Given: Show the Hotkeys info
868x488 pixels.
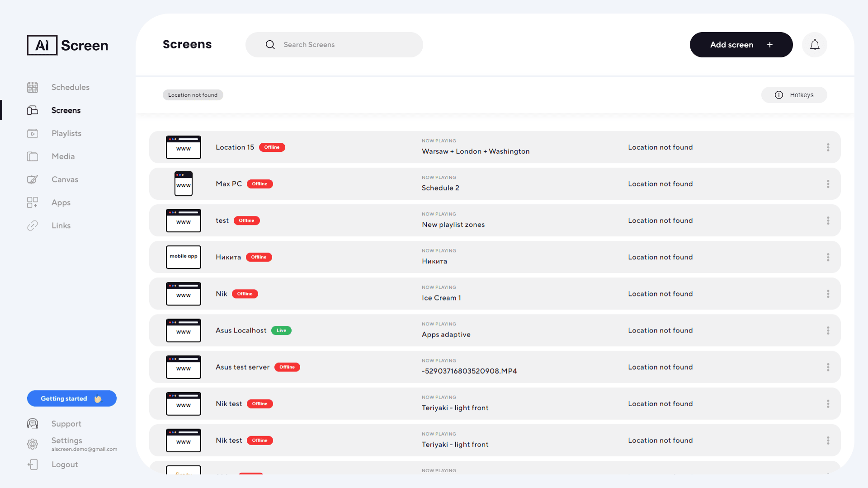Looking at the screenshot, I should coord(794,95).
